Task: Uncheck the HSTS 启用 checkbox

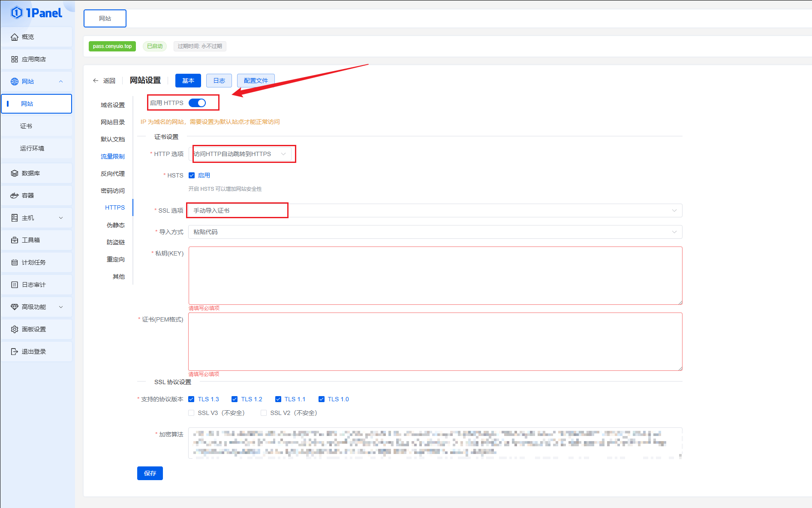Action: click(x=192, y=175)
